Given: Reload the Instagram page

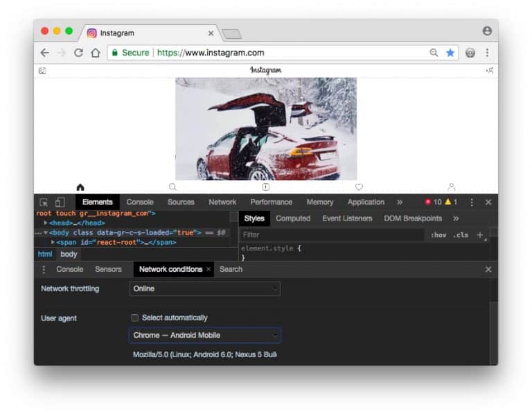Looking at the screenshot, I should (79, 53).
